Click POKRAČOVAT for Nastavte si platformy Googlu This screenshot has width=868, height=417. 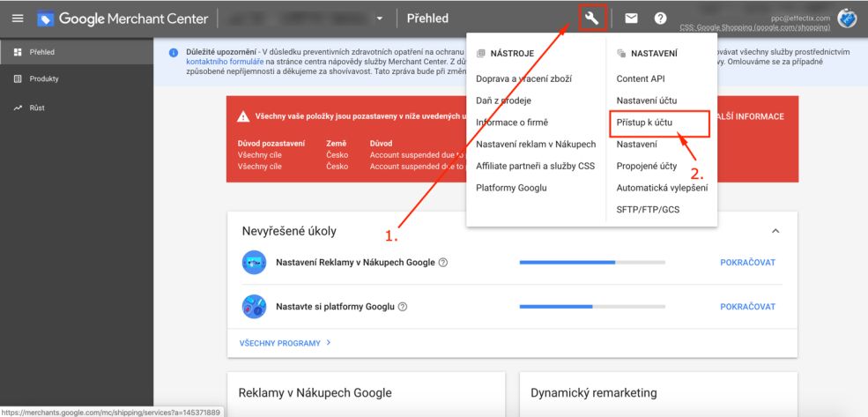click(x=748, y=306)
